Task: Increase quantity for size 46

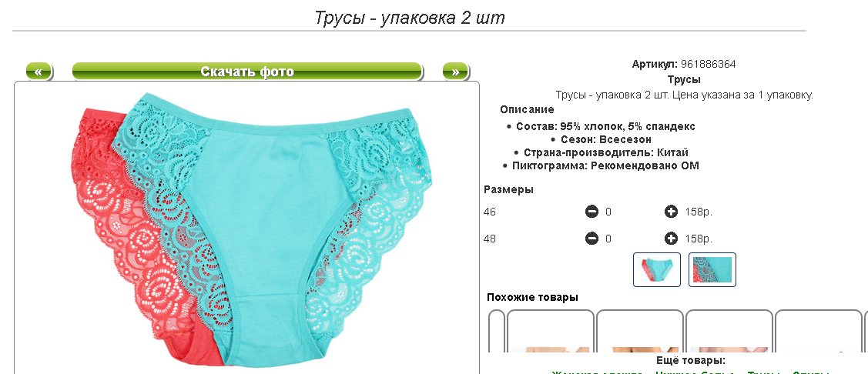Action: pos(671,212)
